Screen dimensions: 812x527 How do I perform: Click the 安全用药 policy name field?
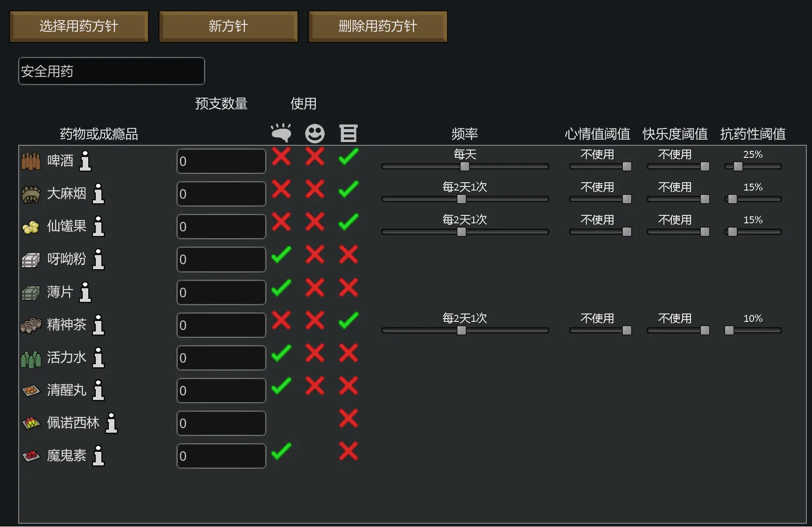tap(111, 71)
